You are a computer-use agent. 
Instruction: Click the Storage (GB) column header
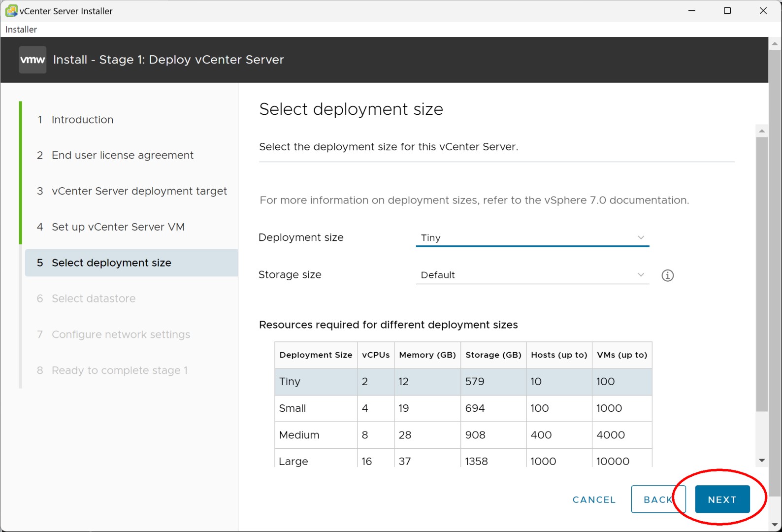493,355
